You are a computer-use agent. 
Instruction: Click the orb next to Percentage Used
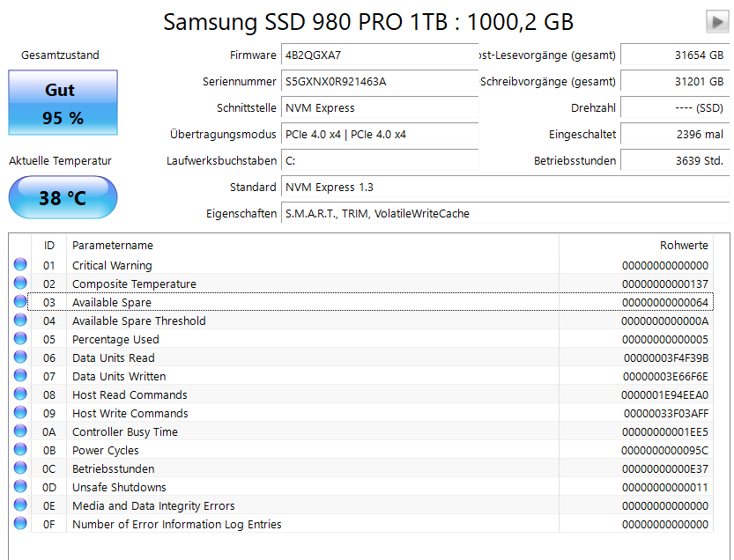click(x=20, y=339)
